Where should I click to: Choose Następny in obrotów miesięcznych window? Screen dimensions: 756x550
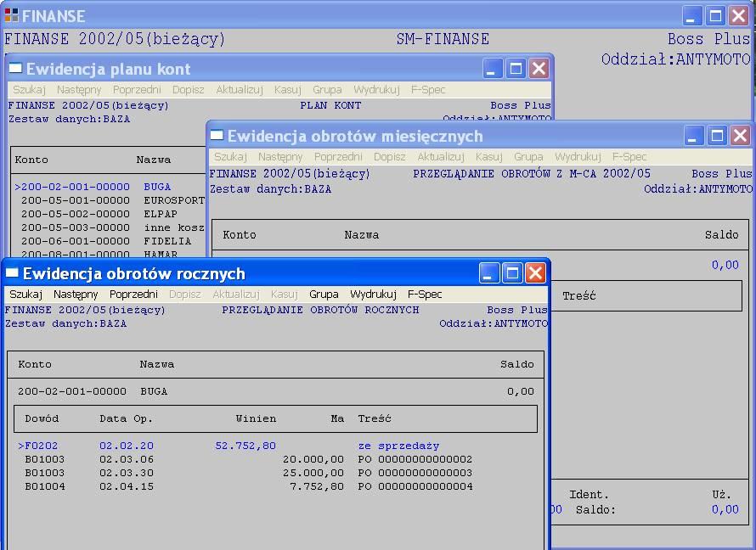(280, 156)
